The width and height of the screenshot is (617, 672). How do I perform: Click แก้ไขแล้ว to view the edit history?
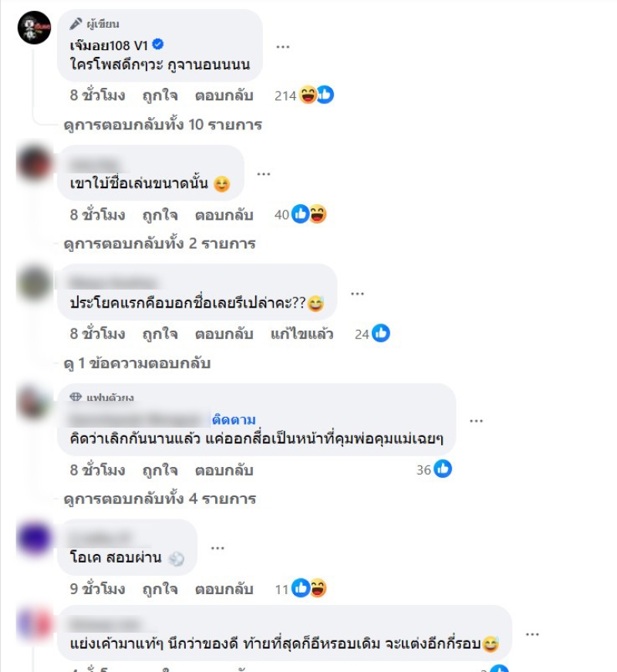pyautogui.click(x=302, y=334)
